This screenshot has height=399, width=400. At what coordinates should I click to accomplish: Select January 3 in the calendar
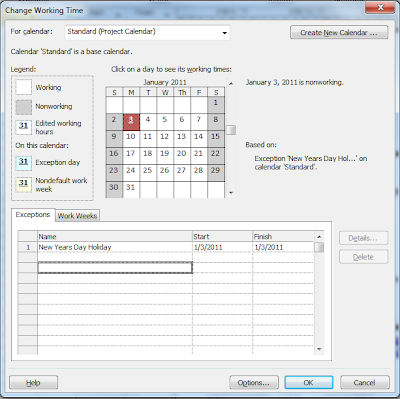tap(131, 122)
